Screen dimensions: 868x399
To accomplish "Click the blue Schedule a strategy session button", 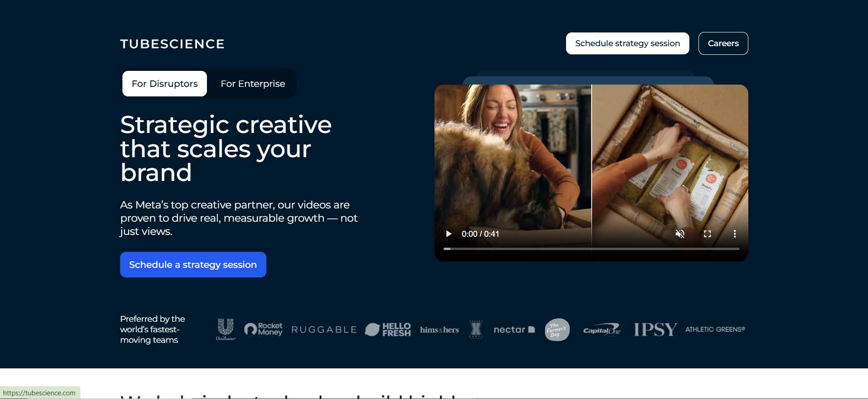I will tap(193, 265).
